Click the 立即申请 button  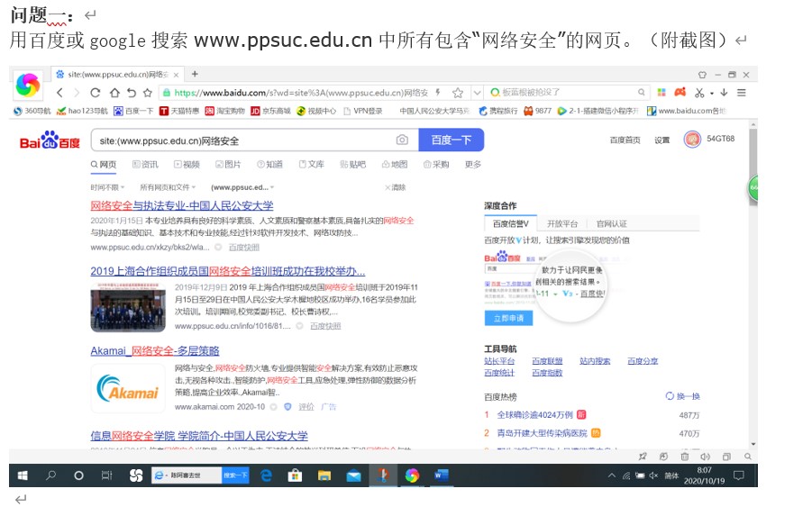click(x=508, y=318)
